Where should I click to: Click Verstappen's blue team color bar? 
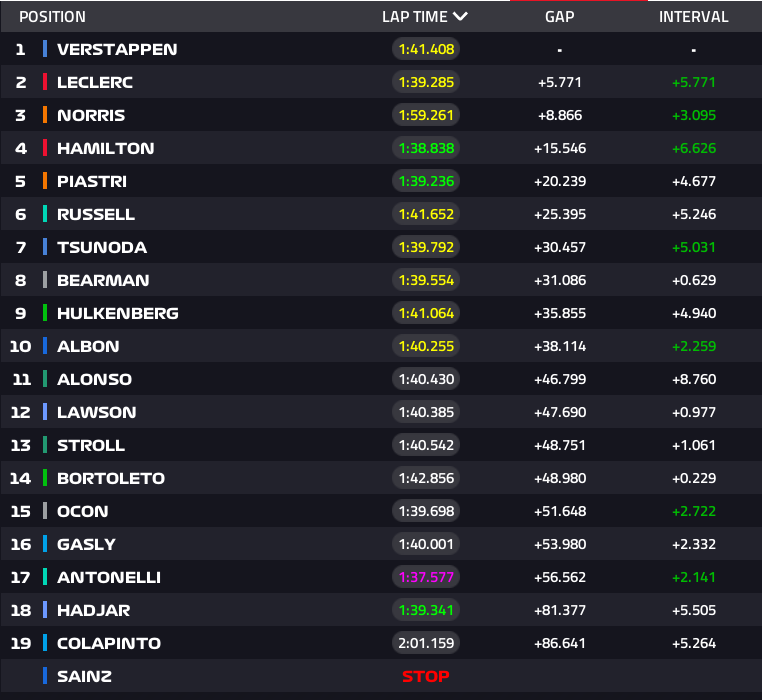click(x=45, y=49)
